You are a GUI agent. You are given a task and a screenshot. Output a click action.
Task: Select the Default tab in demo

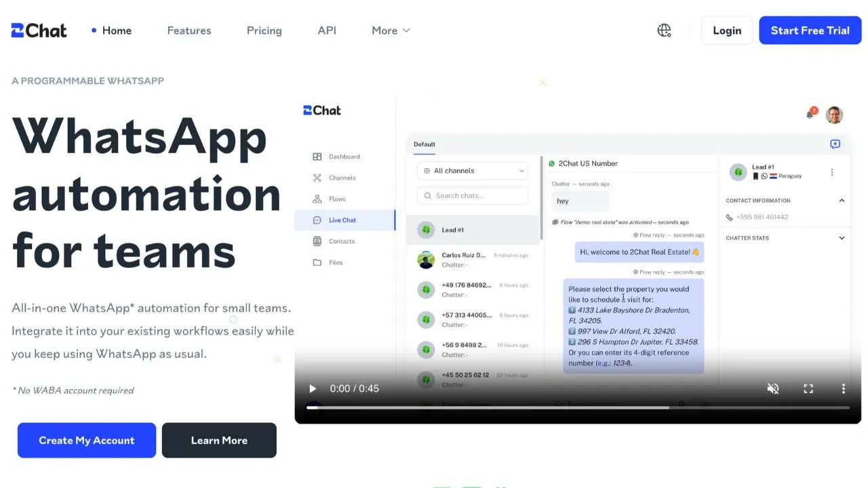(425, 144)
